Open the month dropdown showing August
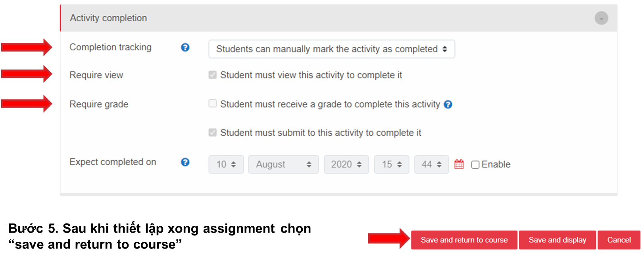This screenshot has width=644, height=260. click(283, 164)
